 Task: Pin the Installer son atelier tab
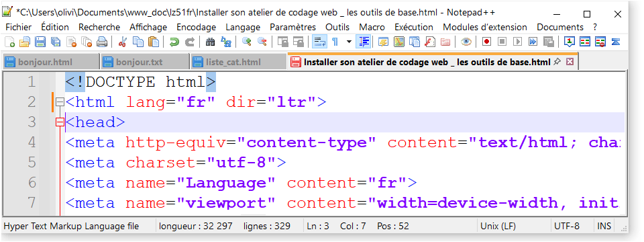557,62
